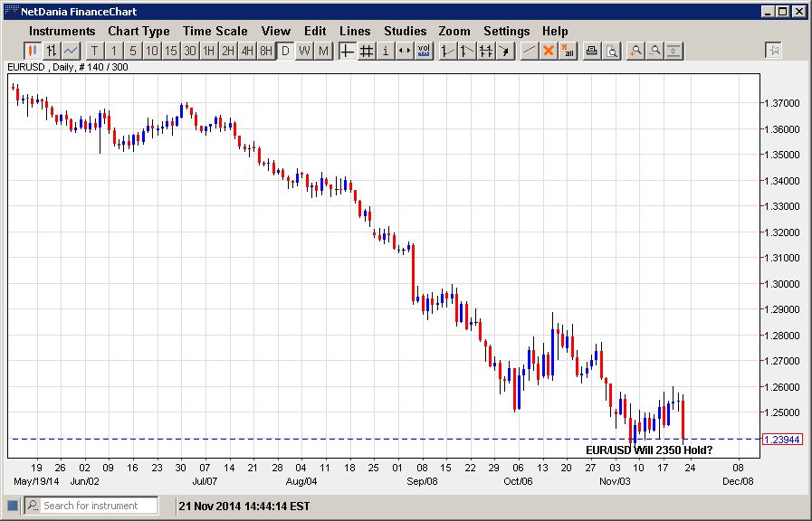Toggle the chart grid icon
The image size is (812, 521).
[x=366, y=51]
